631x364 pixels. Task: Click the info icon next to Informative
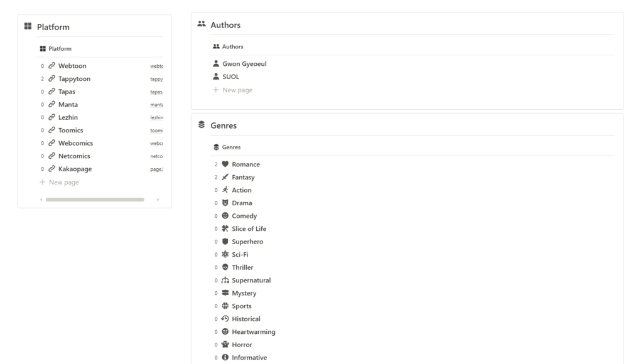225,358
